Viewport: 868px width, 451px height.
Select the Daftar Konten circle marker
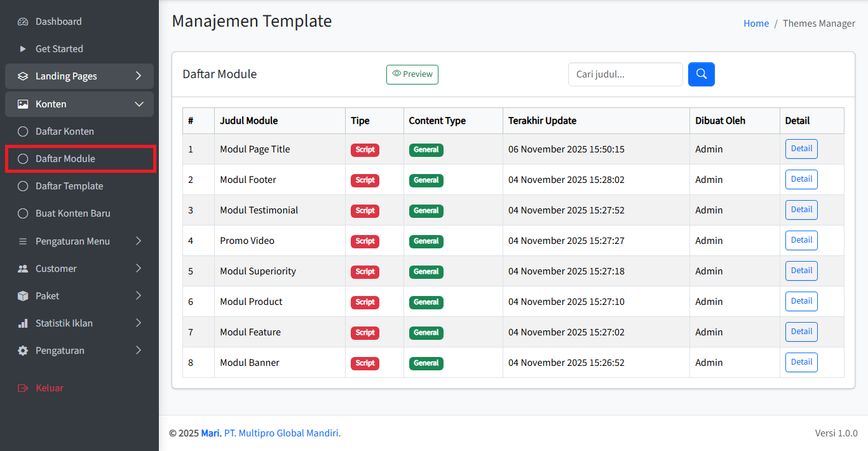click(x=23, y=131)
